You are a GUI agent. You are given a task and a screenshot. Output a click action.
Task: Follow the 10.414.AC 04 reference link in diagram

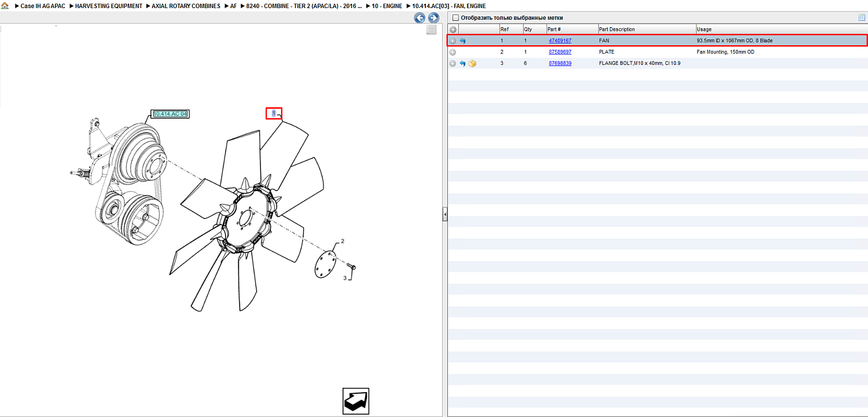(x=170, y=114)
